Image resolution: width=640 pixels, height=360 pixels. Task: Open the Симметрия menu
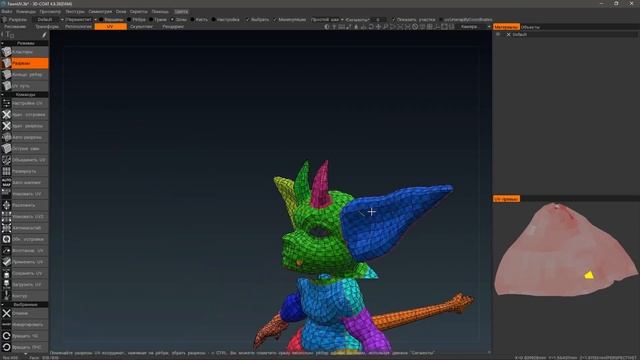pos(100,11)
